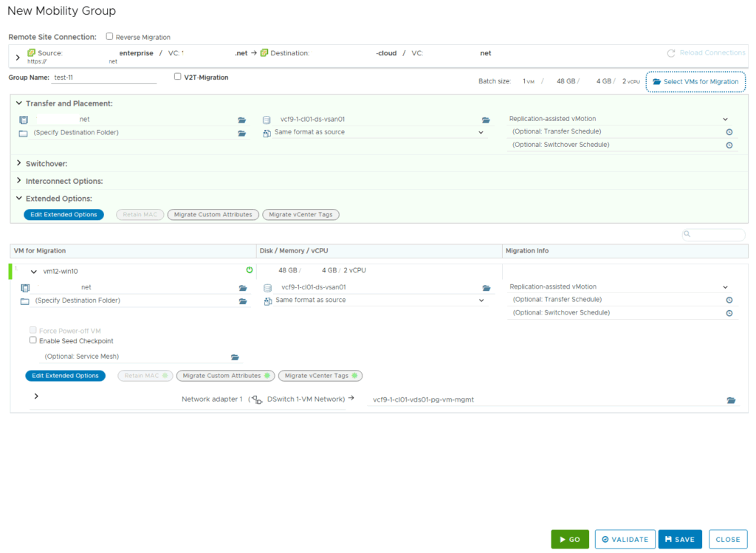Open VM destination folder browser for vm12-win10
The height and width of the screenshot is (553, 756).
242,301
